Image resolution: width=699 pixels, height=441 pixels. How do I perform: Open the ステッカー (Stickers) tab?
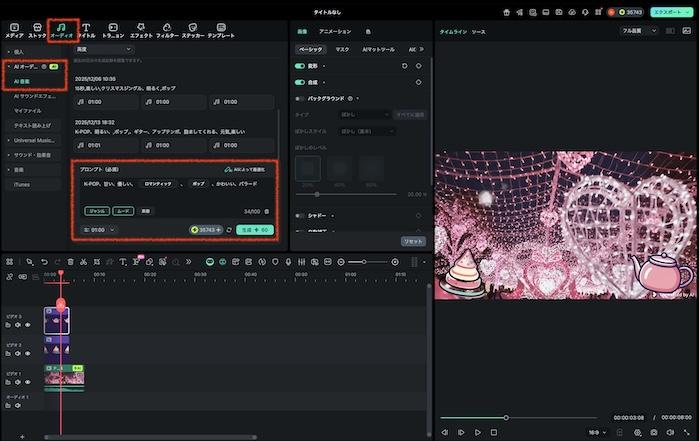point(193,31)
